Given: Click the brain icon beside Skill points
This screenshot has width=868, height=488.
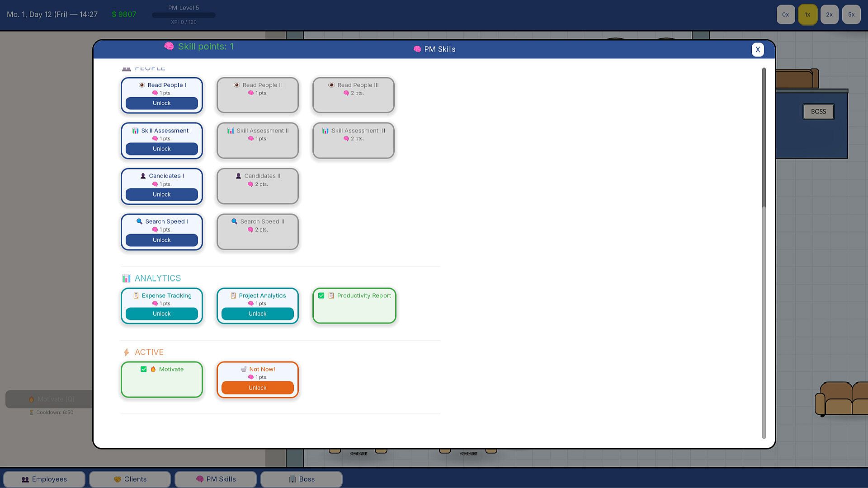Looking at the screenshot, I should [169, 46].
